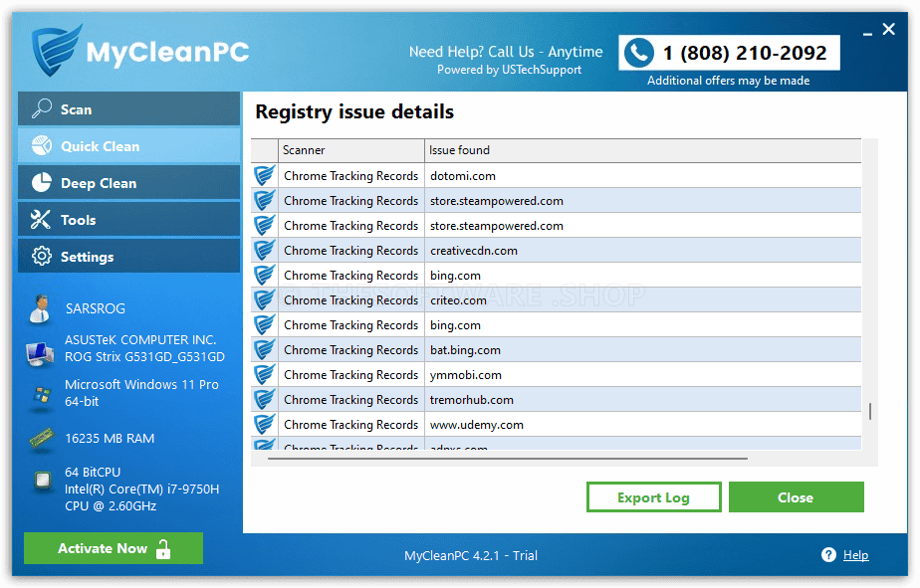Click the phone icon beside the support number
This screenshot has width=920, height=588.
[x=639, y=53]
